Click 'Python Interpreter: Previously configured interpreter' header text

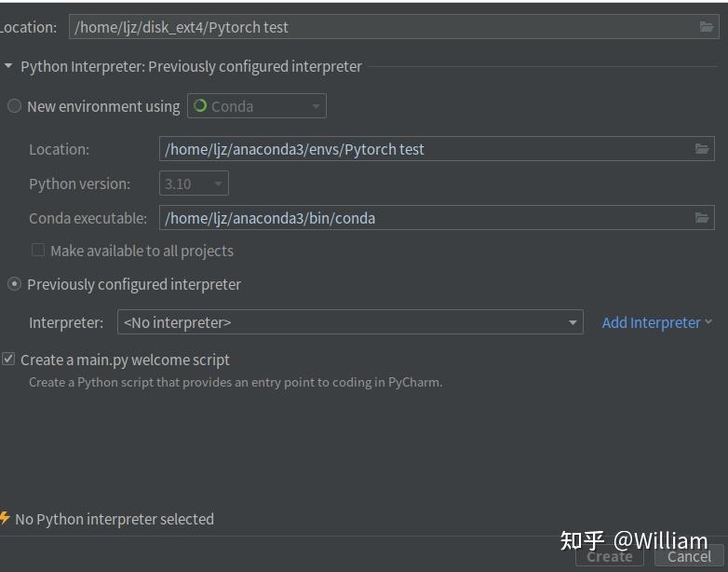coord(191,66)
